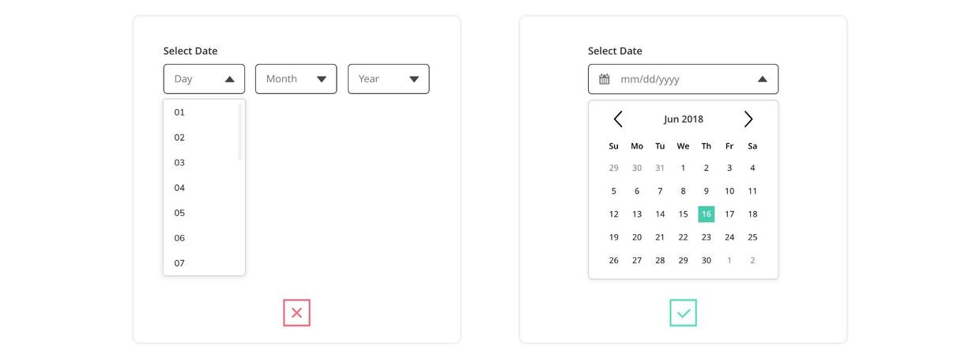The height and width of the screenshot is (359, 980).
Task: Pick 07 from the Day options
Action: (180, 263)
